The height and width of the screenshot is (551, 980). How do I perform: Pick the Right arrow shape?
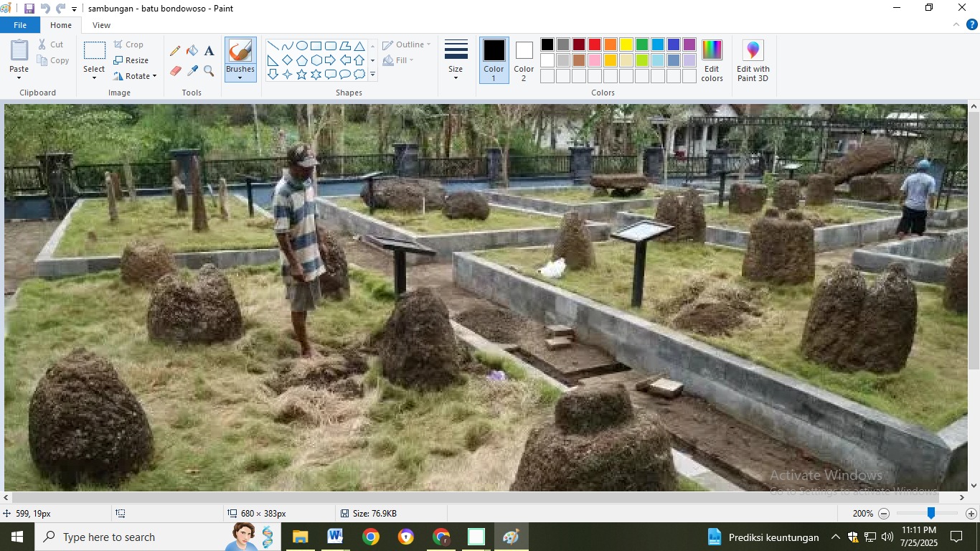coord(331,60)
